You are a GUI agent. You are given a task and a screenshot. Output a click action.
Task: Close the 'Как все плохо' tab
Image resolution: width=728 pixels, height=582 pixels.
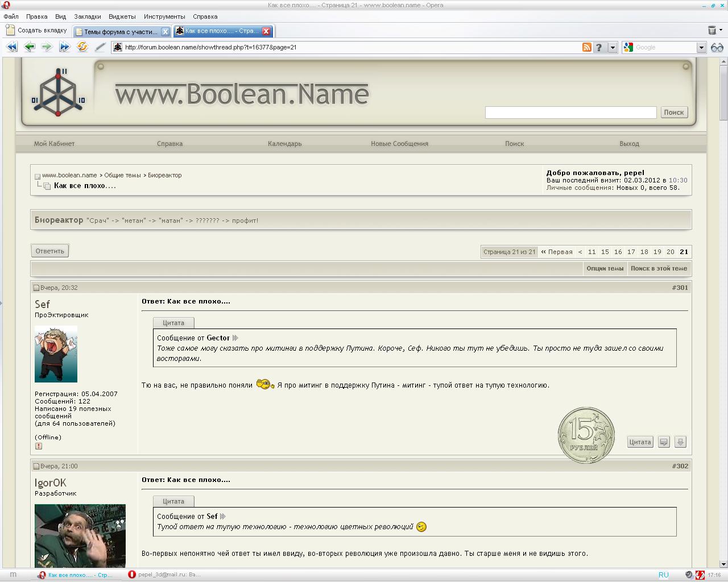[266, 31]
